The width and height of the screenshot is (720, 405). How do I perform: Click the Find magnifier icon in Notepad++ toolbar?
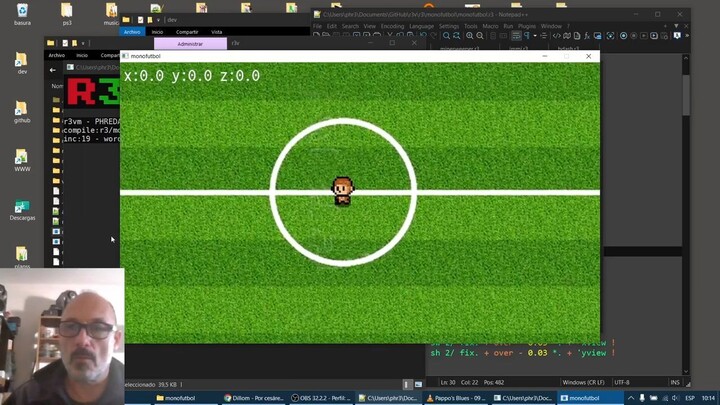click(x=446, y=36)
